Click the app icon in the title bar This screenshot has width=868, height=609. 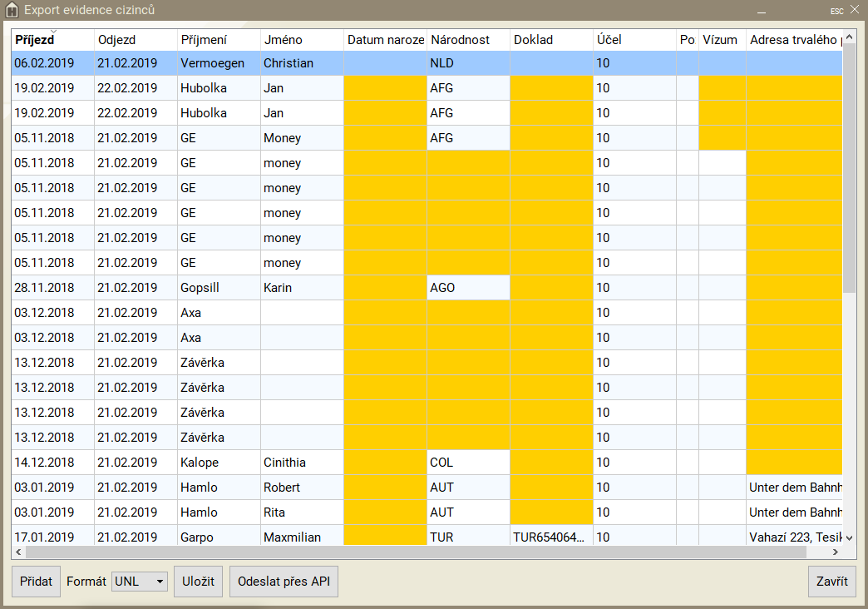coord(12,11)
